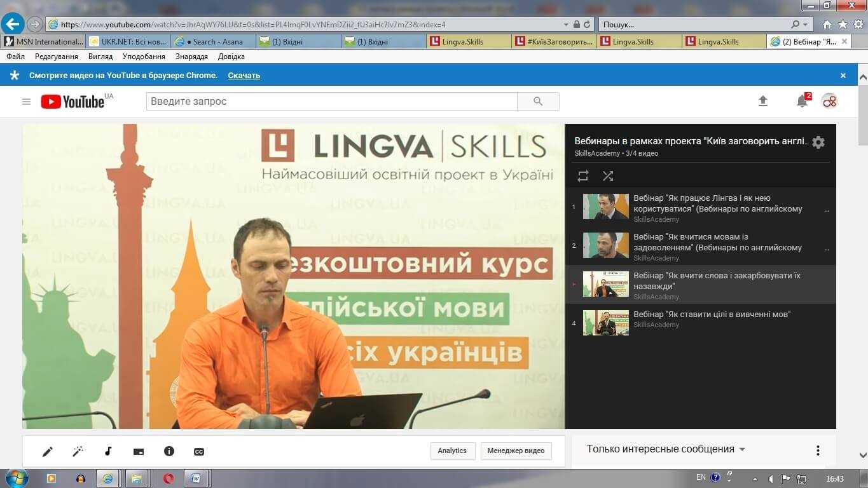868x488 pixels.
Task: Click the music note audio icon
Action: click(x=108, y=452)
